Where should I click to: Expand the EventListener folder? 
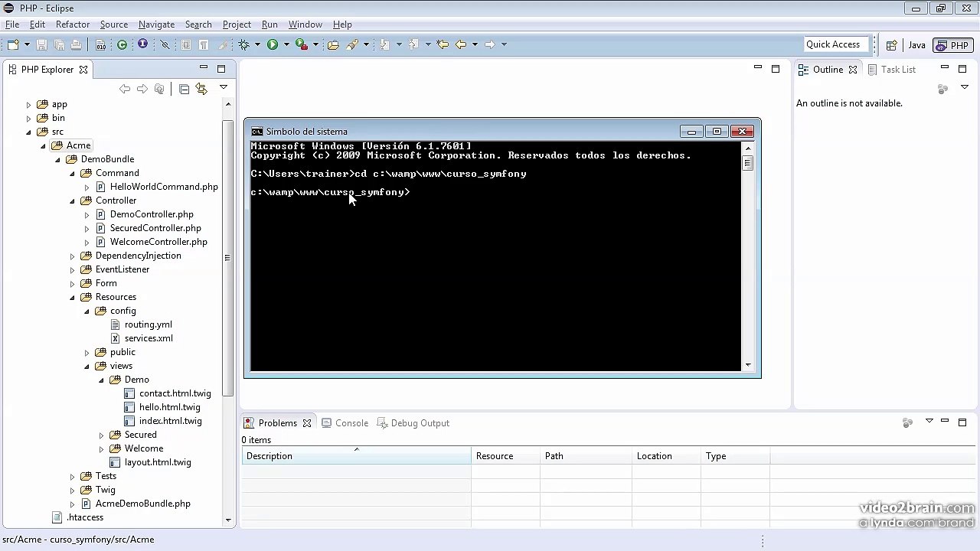73,270
